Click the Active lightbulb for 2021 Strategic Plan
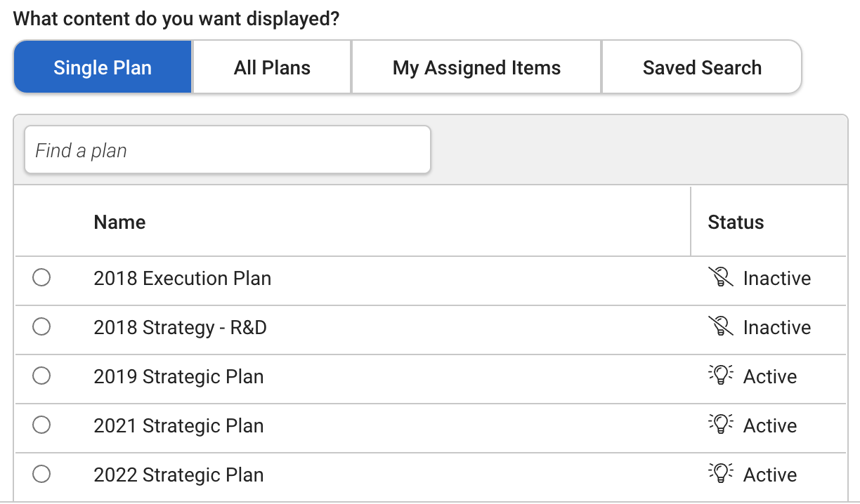The image size is (860, 504). 720,425
